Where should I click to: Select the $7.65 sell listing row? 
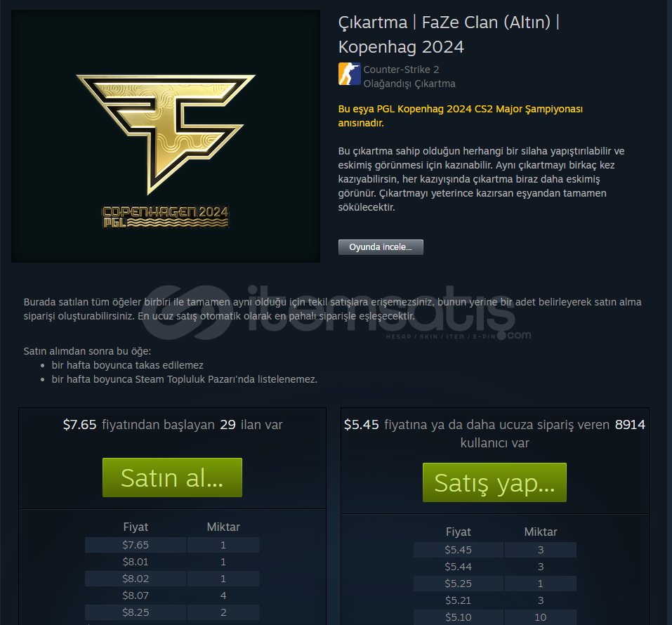click(x=172, y=545)
